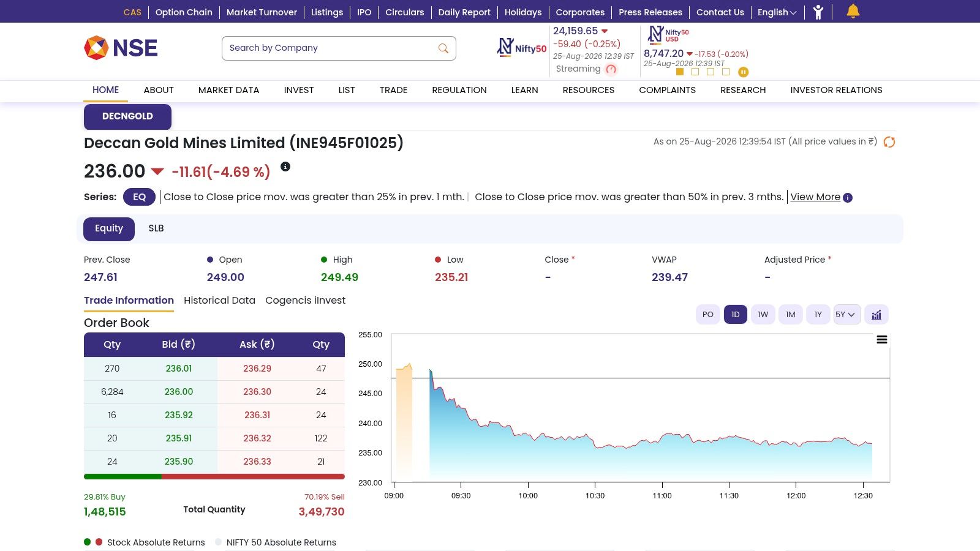Click bid price 236.01
The image size is (980, 551).
pyautogui.click(x=179, y=369)
